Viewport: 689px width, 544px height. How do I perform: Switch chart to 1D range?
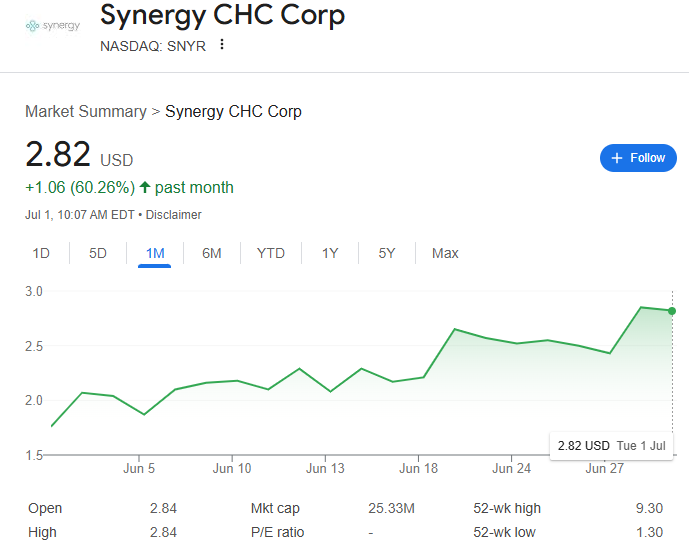(x=41, y=253)
